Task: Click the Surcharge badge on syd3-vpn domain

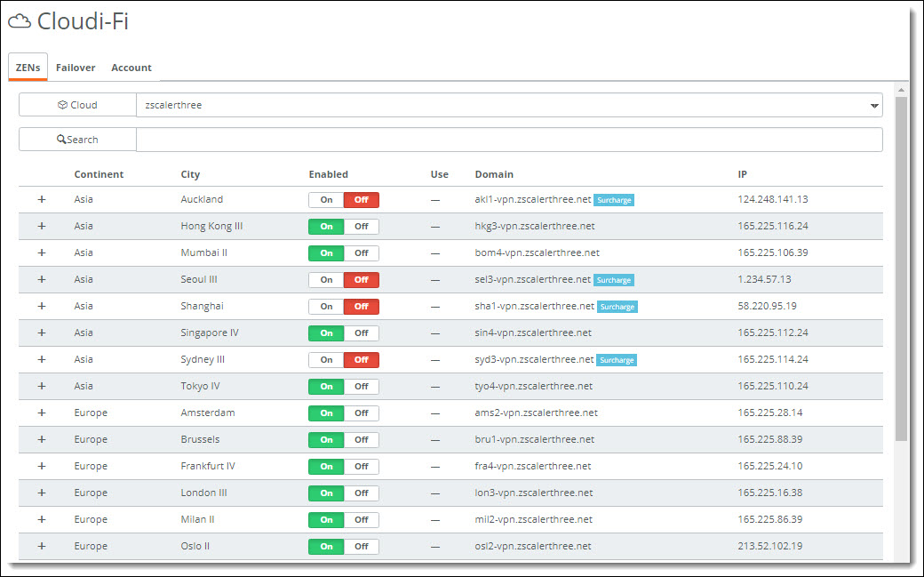Action: coord(617,360)
